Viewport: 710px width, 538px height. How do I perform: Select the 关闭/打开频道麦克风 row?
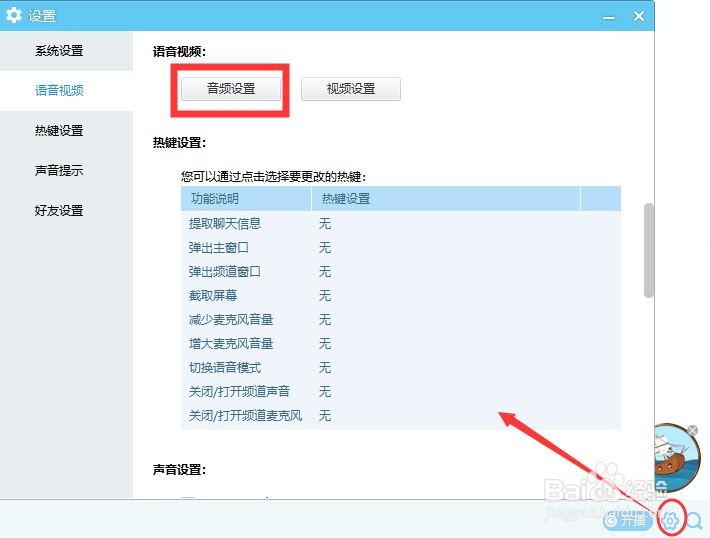(401, 415)
